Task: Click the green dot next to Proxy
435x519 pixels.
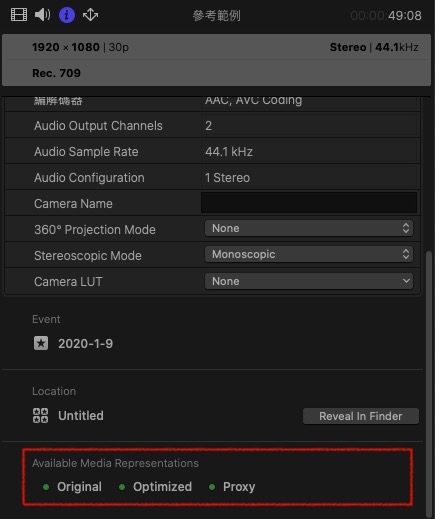Action: tap(212, 487)
